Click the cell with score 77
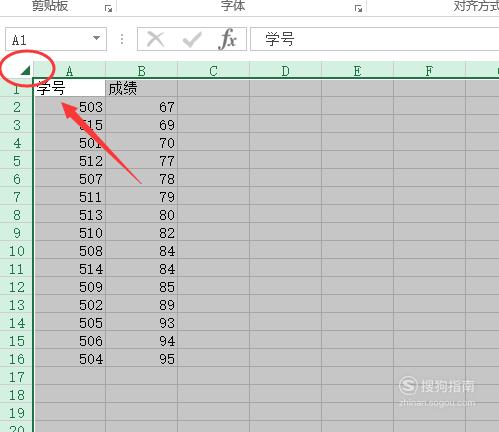Image resolution: width=499 pixels, height=432 pixels. [x=141, y=161]
